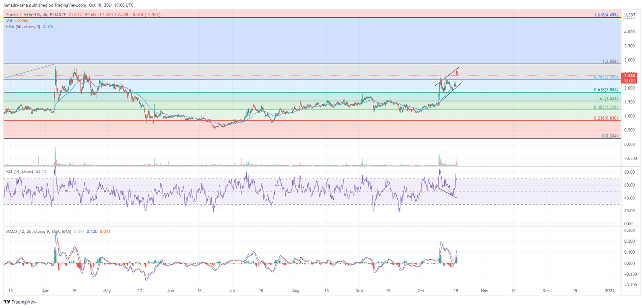Screen dimensions: 644x308
Task: Click the RSI value 63.11
Action: 41,172
